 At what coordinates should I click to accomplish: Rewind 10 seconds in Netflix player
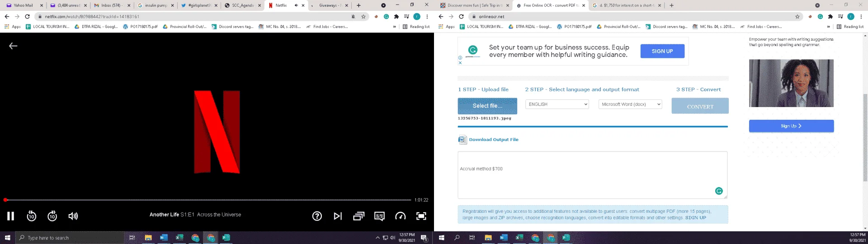pos(31,216)
